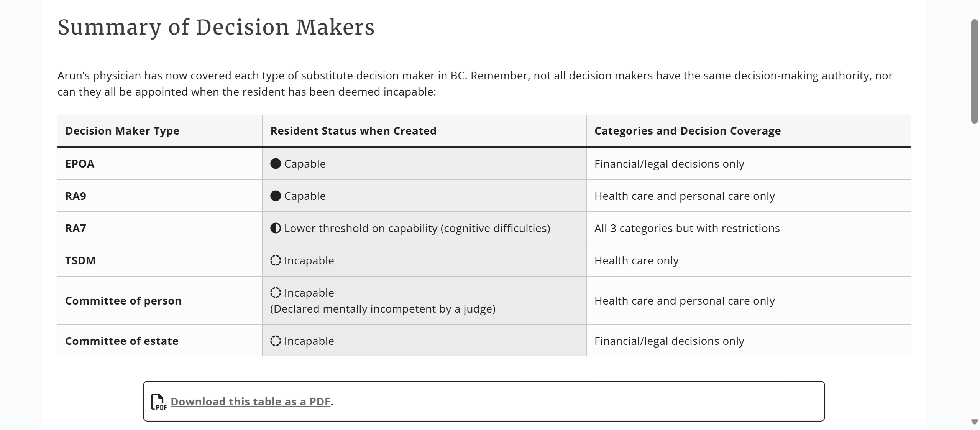The image size is (980, 430).
Task: Click the scroll down arrow at page bottom
Action: [975, 422]
